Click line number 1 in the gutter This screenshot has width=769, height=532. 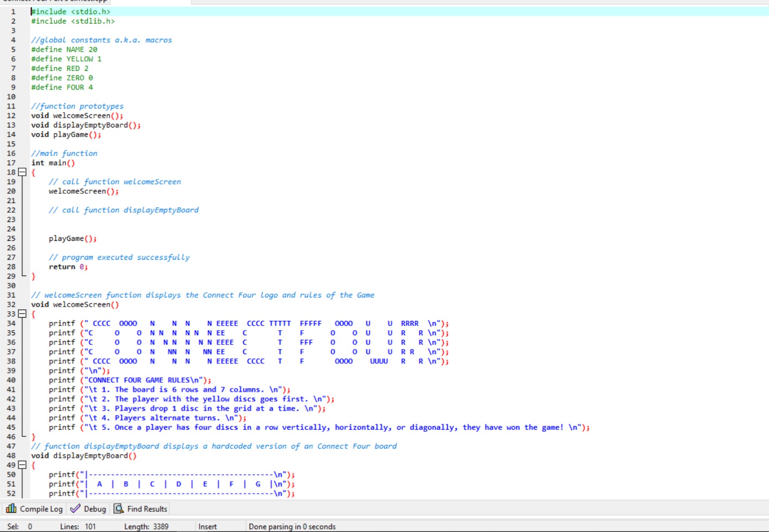(x=13, y=12)
